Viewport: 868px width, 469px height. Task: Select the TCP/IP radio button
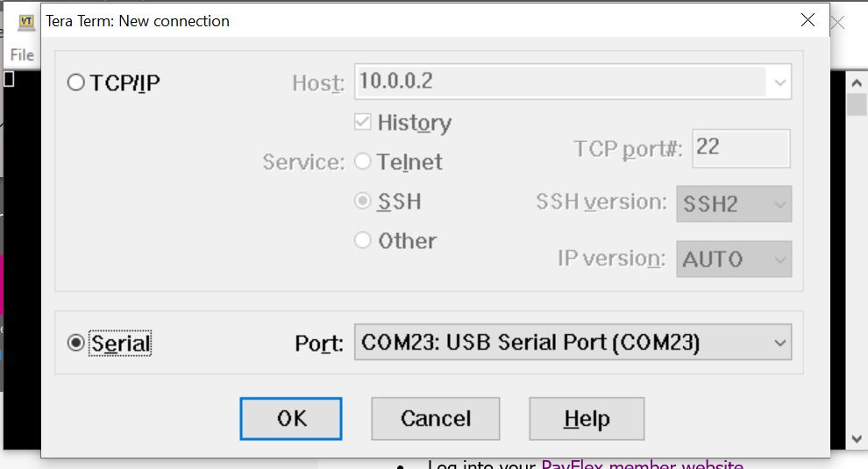pyautogui.click(x=75, y=82)
